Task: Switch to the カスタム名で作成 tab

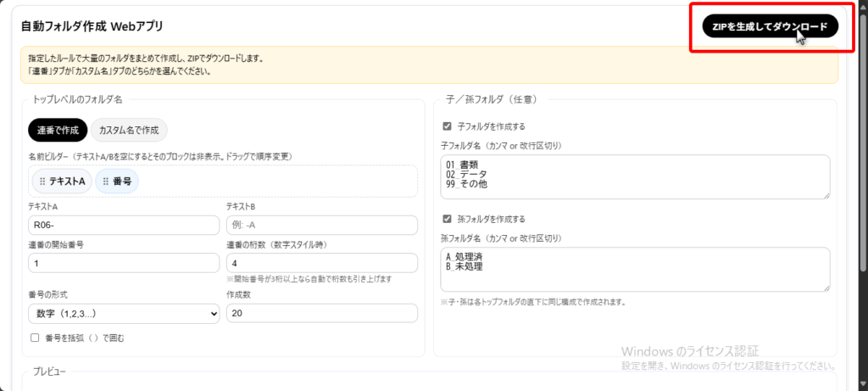Action: point(129,130)
